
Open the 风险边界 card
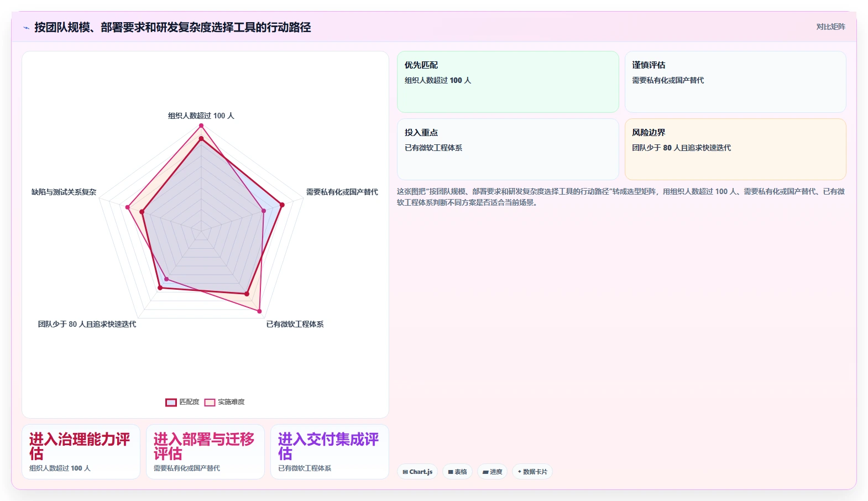735,149
